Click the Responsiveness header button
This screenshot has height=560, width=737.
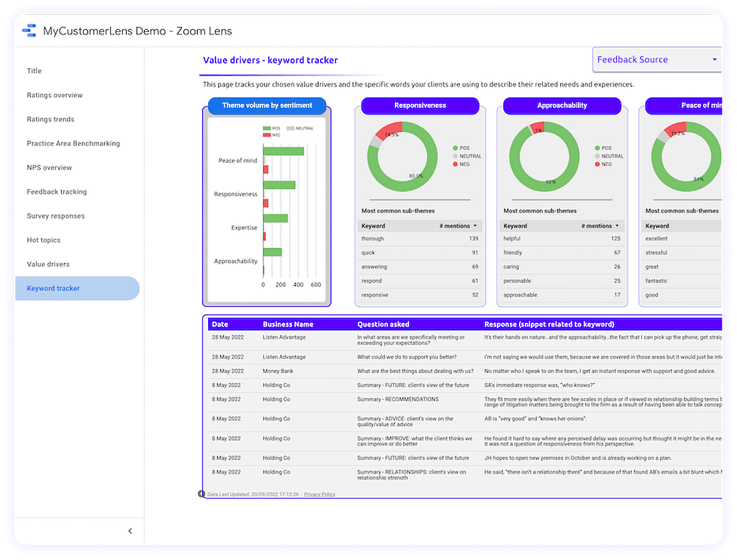coord(420,106)
